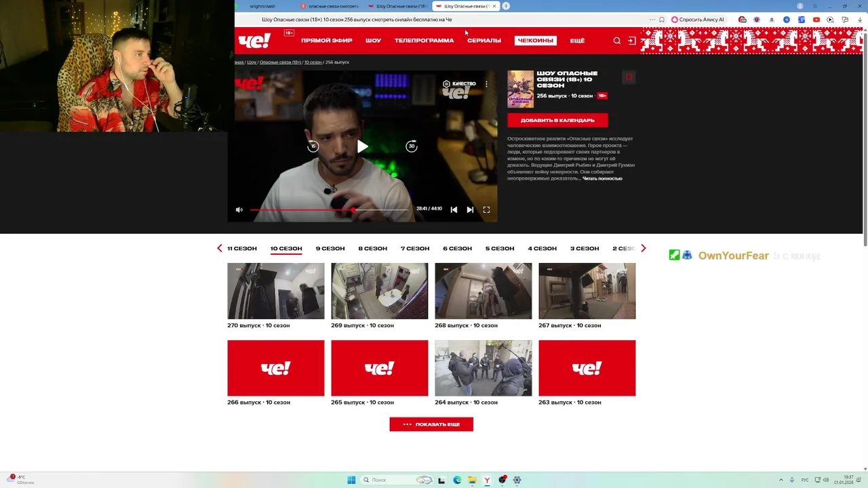The height and width of the screenshot is (488, 868).
Task: Skip forward 30 seconds in the video player
Action: point(412,146)
